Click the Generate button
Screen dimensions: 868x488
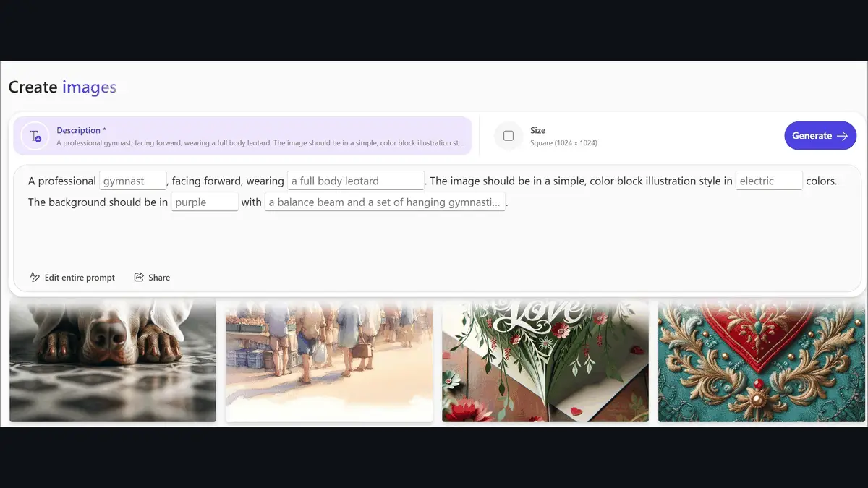click(820, 136)
